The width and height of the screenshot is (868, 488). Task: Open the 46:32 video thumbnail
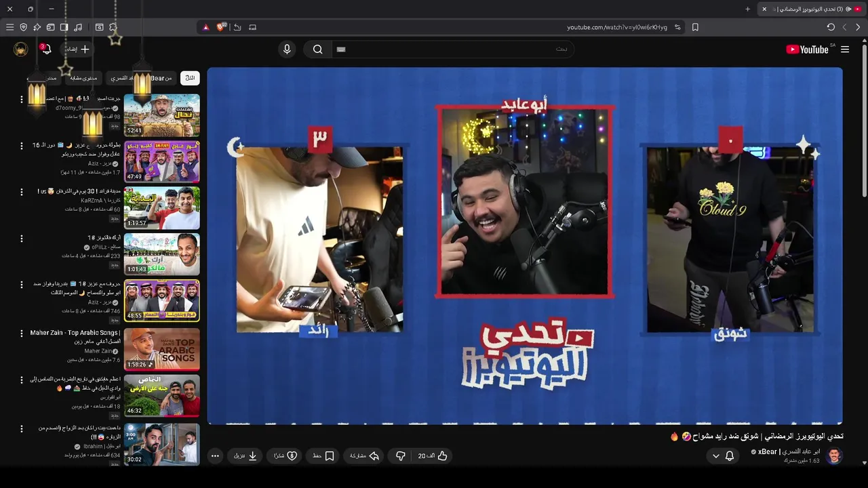pyautogui.click(x=162, y=395)
